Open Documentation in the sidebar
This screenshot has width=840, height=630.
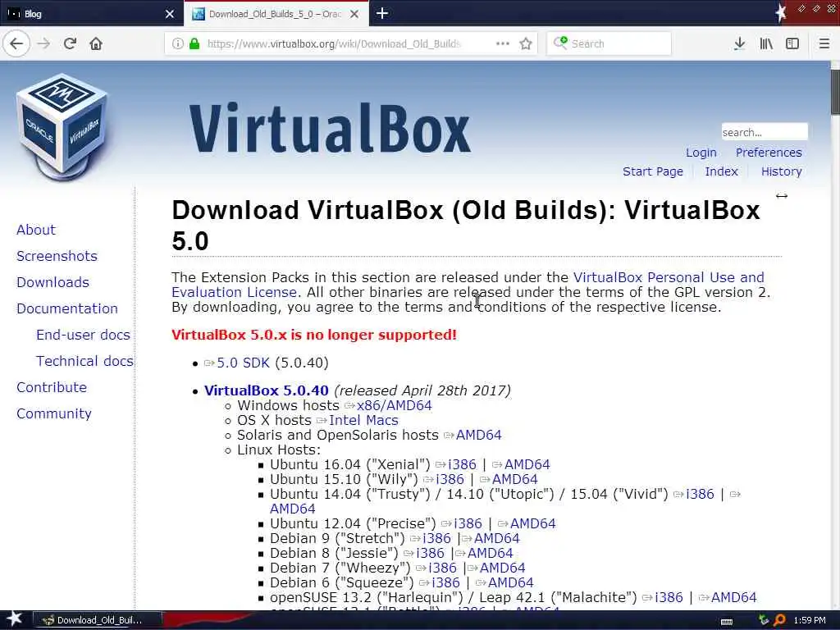(67, 308)
